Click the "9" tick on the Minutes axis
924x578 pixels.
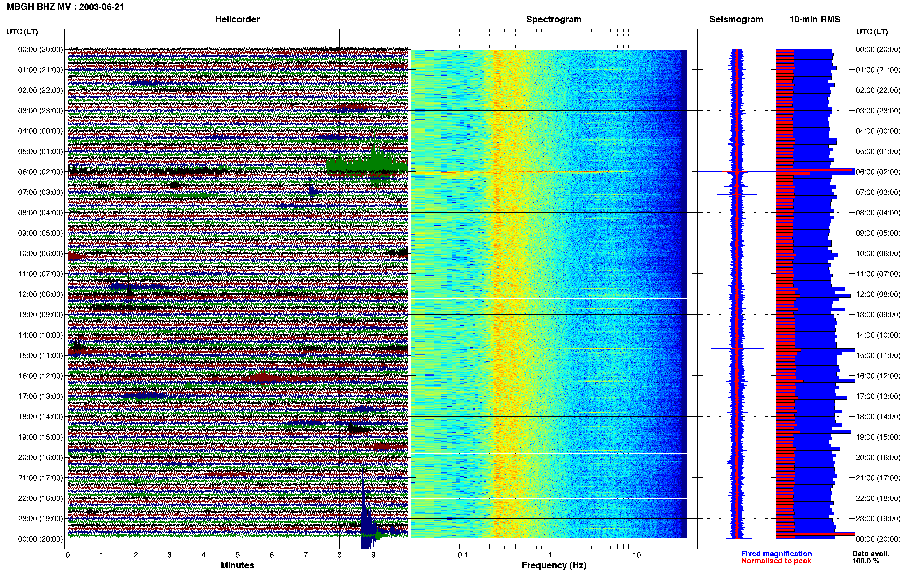(x=373, y=555)
